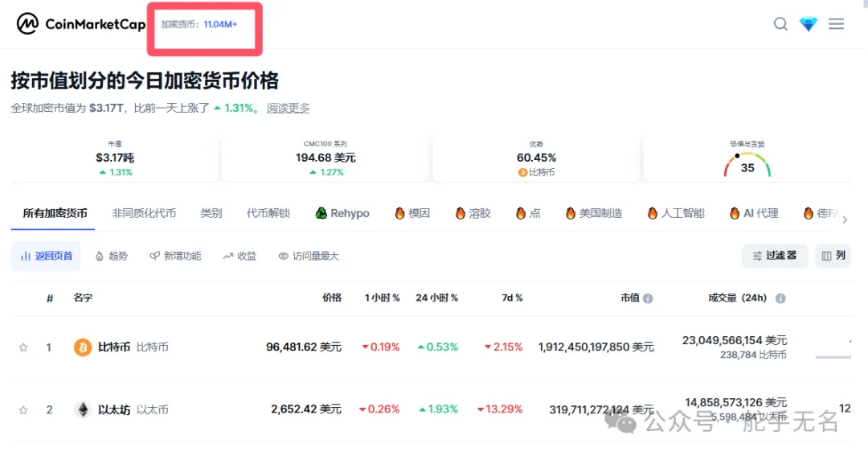Sort by the # rank column header
The height and width of the screenshot is (456, 868).
pyautogui.click(x=50, y=298)
